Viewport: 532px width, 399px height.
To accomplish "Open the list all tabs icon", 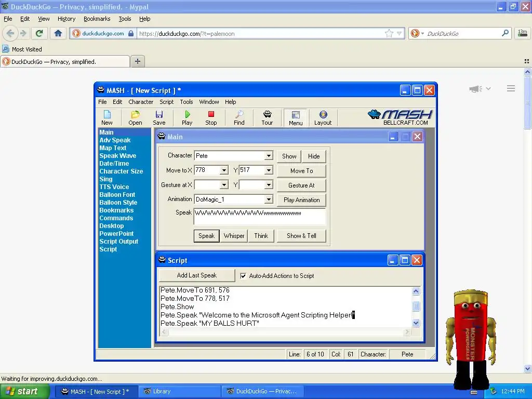I will (x=527, y=61).
